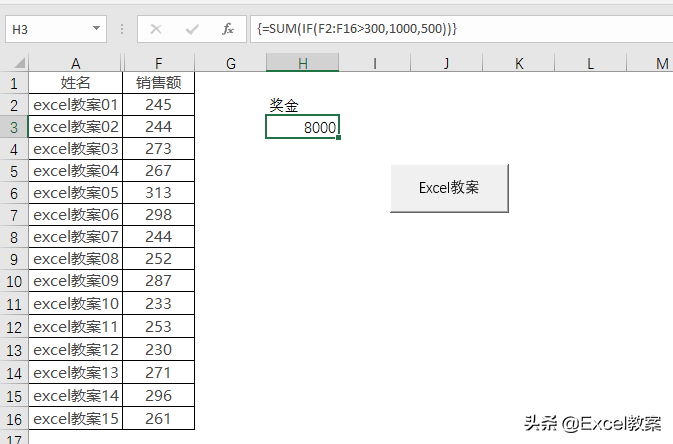Image resolution: width=673 pixels, height=444 pixels.
Task: Select row 5 header
Action: [14, 171]
